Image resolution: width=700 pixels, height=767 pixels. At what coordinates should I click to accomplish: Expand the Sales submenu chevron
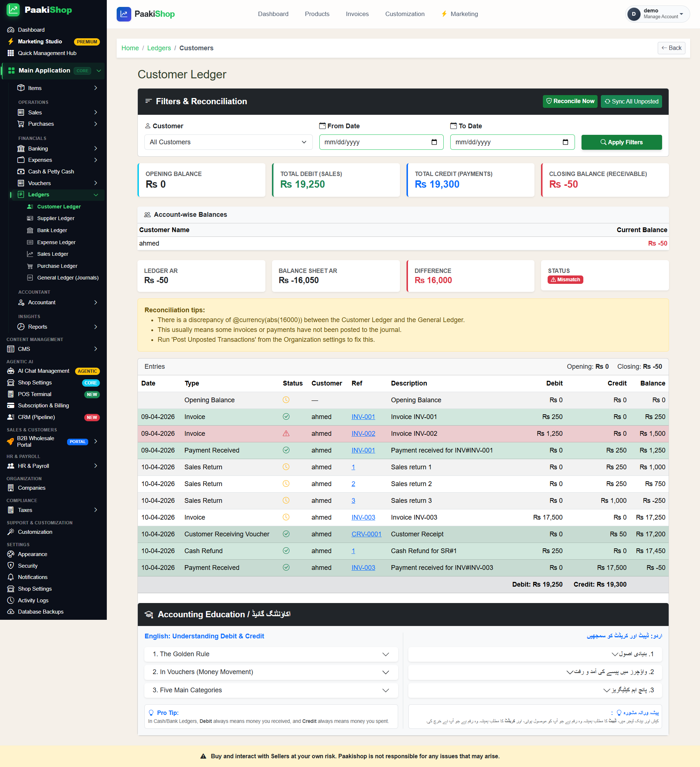click(96, 113)
